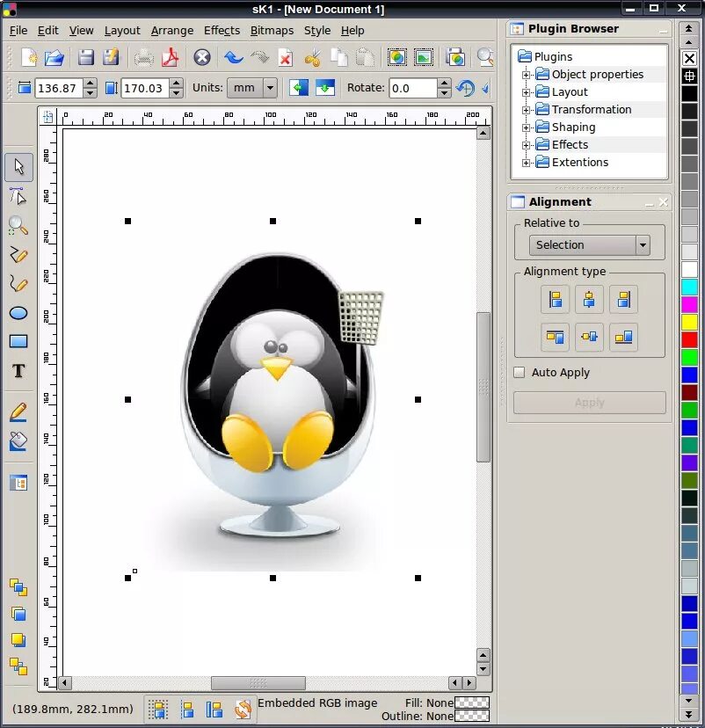
Task: Click the Delete red X icon
Action: (285, 58)
